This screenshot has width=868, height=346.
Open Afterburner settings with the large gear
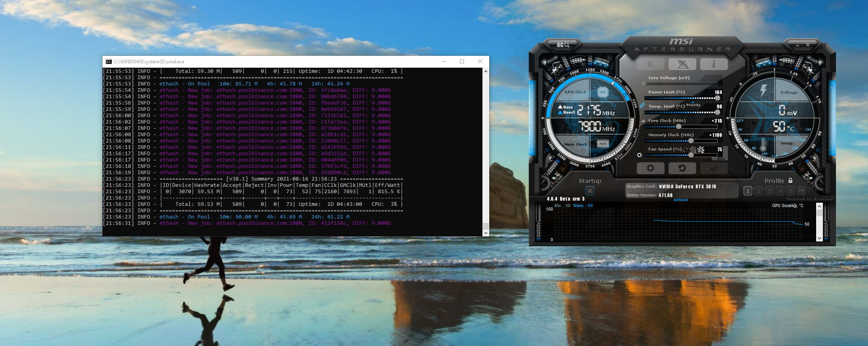(x=650, y=168)
